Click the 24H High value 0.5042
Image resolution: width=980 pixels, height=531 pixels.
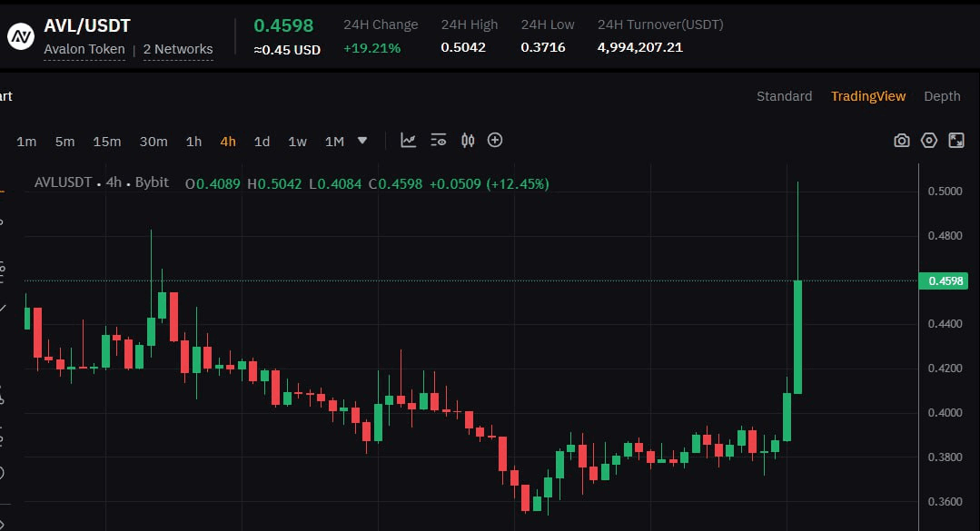pyautogui.click(x=464, y=46)
